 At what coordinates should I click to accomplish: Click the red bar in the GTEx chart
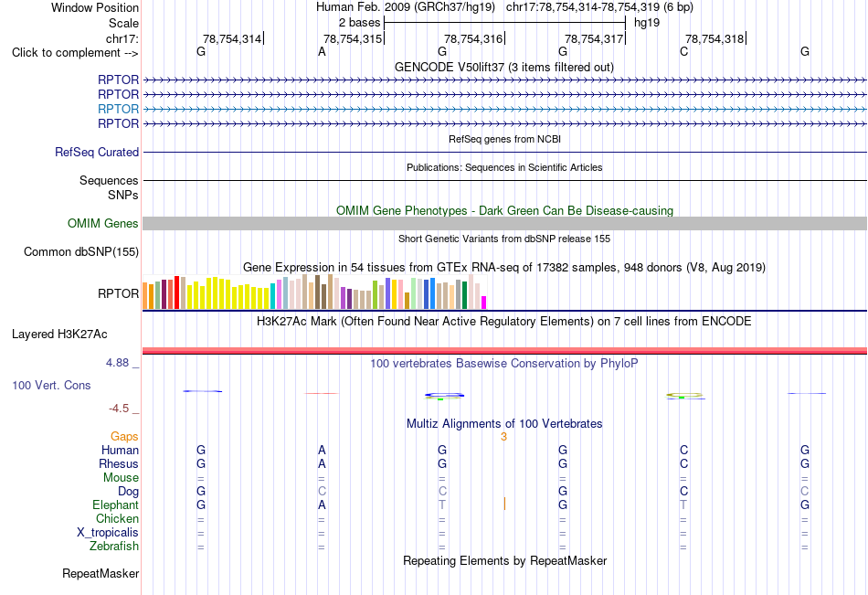click(x=176, y=292)
